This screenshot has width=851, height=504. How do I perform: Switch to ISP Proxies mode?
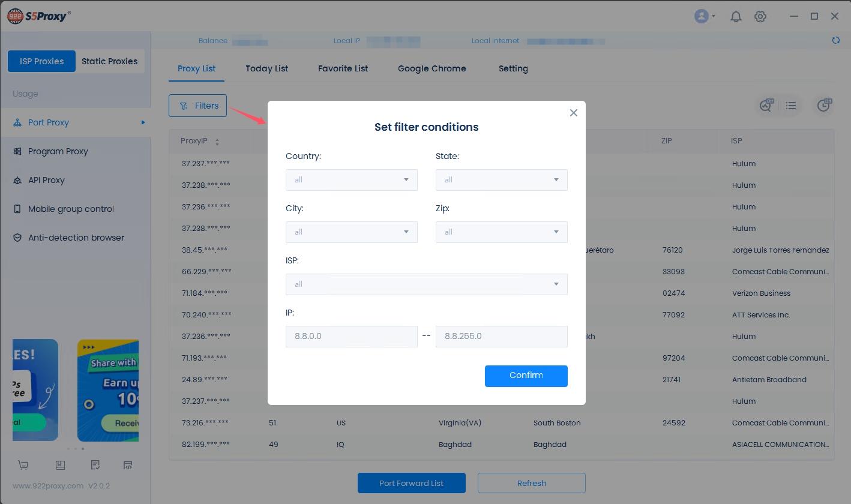coord(41,61)
